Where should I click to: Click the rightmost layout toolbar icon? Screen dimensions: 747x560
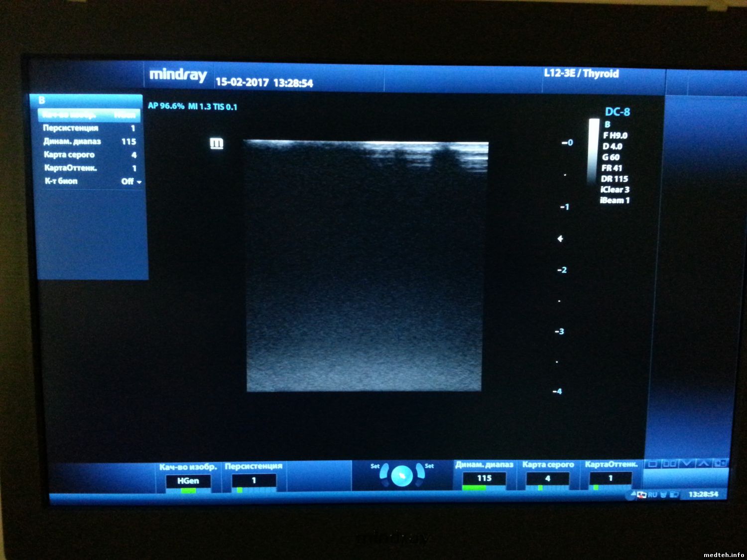coord(721,463)
